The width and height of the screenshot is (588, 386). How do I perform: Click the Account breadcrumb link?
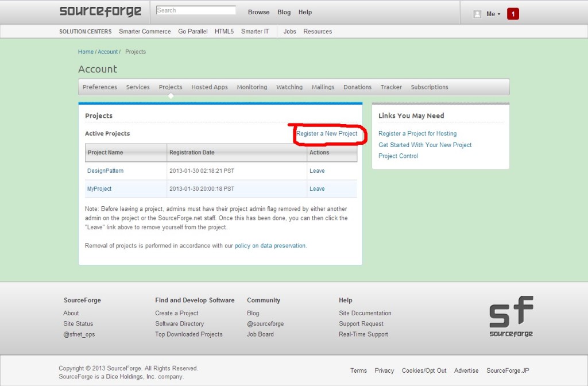[107, 52]
